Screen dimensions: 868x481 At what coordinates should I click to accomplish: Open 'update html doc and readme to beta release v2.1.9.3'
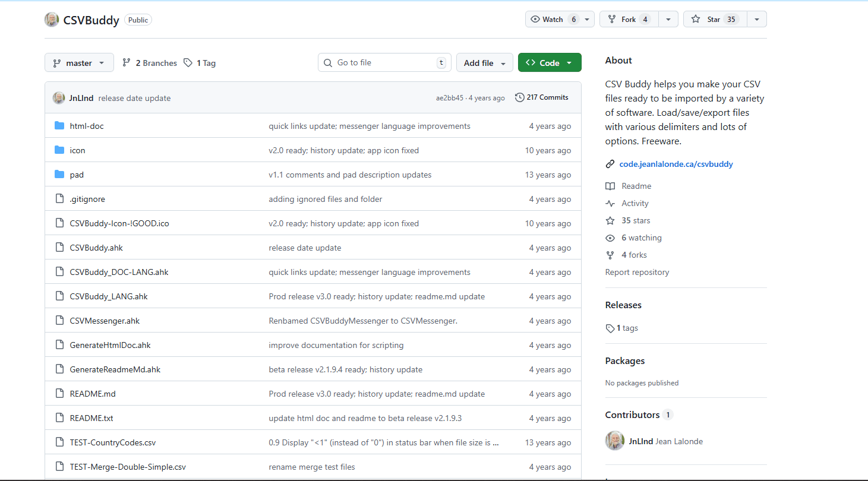365,418
